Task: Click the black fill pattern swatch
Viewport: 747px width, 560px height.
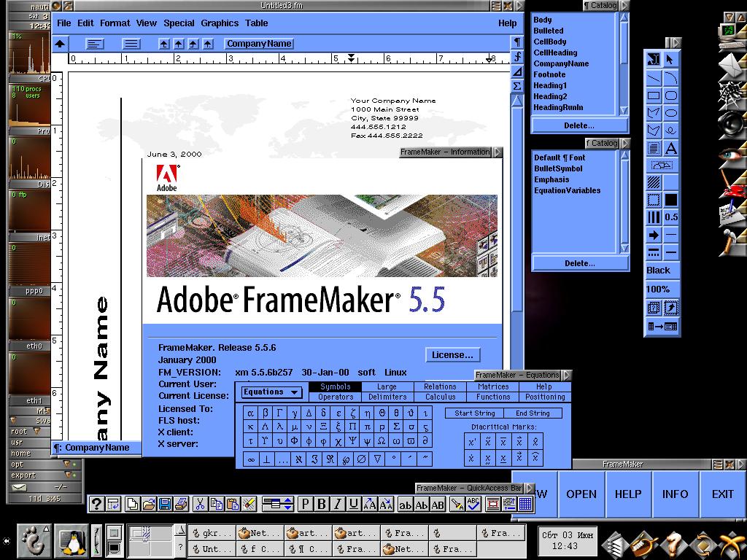Action: coord(671,200)
